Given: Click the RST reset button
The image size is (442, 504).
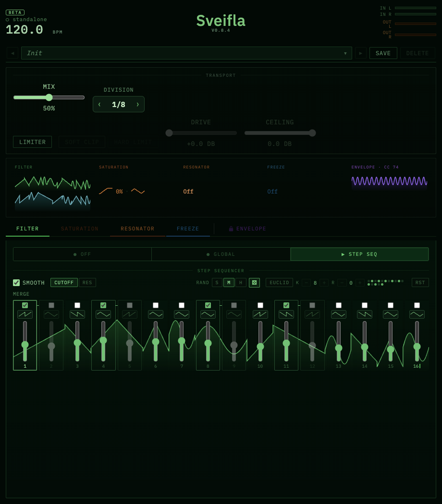Looking at the screenshot, I should pos(420,283).
